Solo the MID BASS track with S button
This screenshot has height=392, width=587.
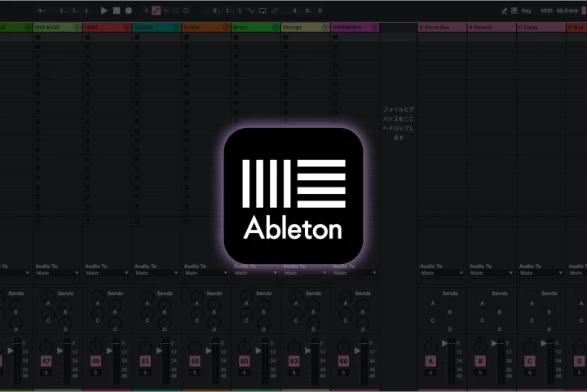pos(46,372)
